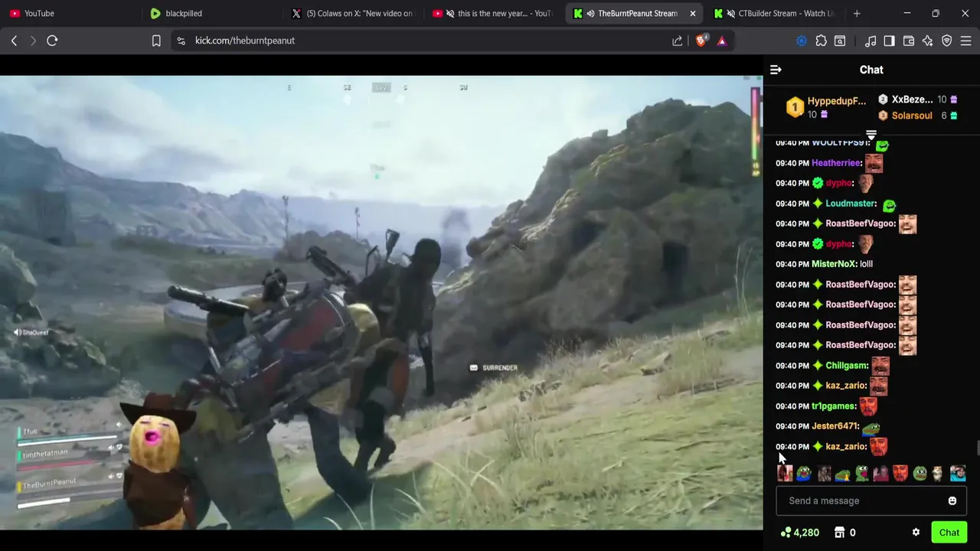
Task: Click the Send a message input field
Action: 871,500
